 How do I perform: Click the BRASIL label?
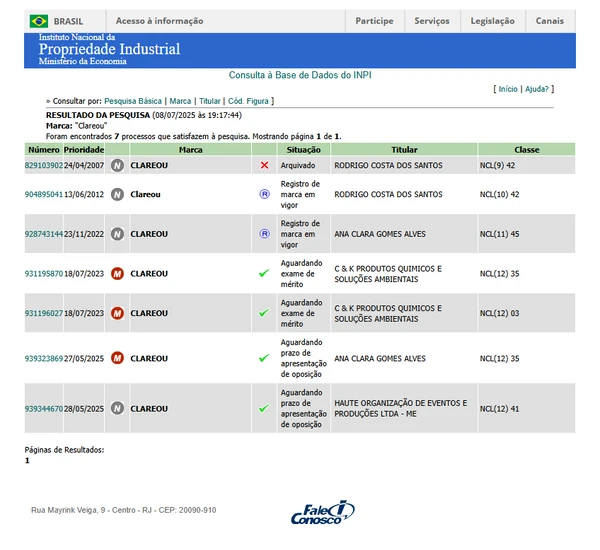[68, 21]
